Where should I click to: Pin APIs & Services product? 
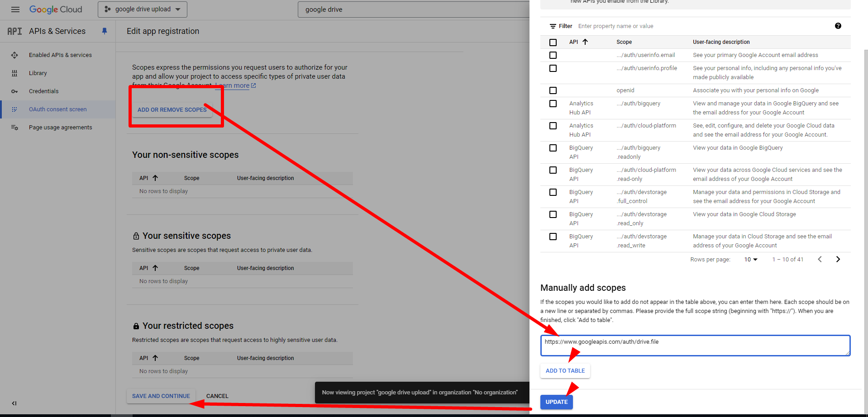(105, 31)
